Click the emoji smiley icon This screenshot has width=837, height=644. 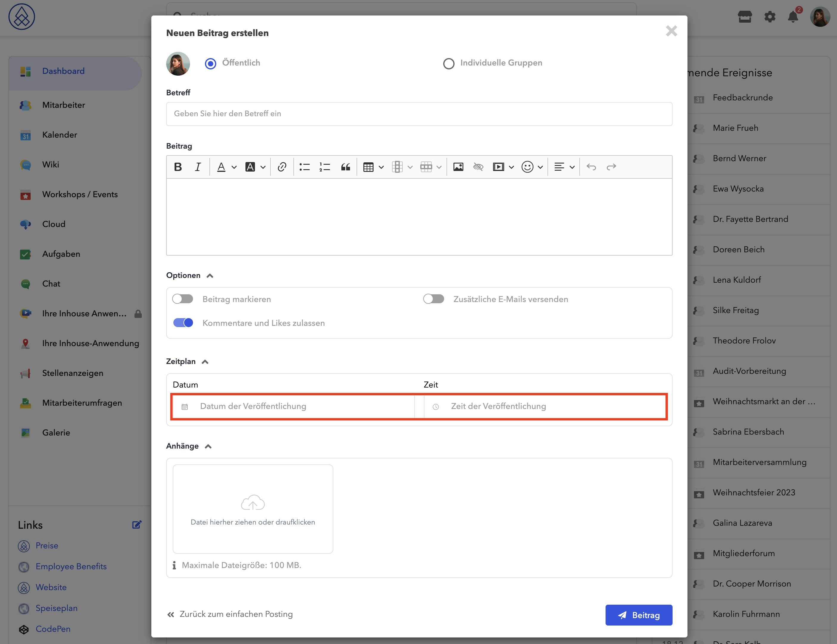(527, 167)
